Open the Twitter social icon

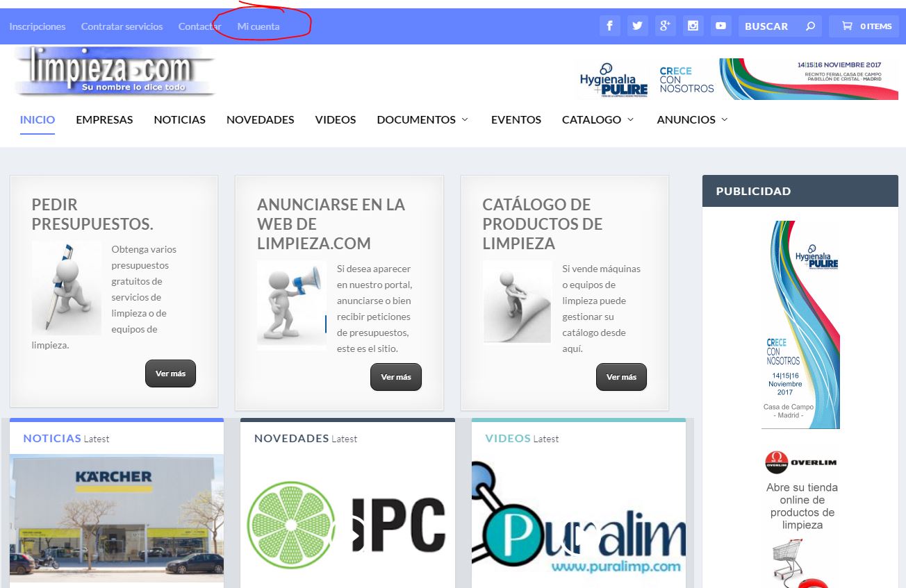tap(637, 26)
